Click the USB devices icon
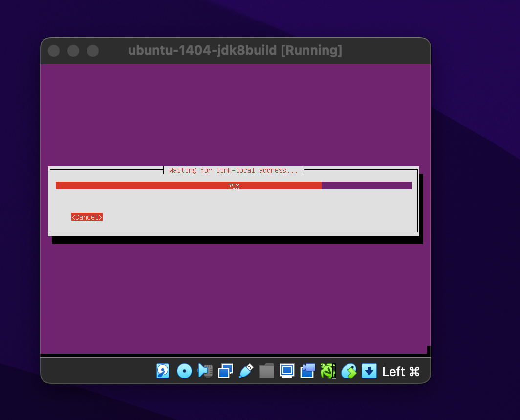 point(246,371)
